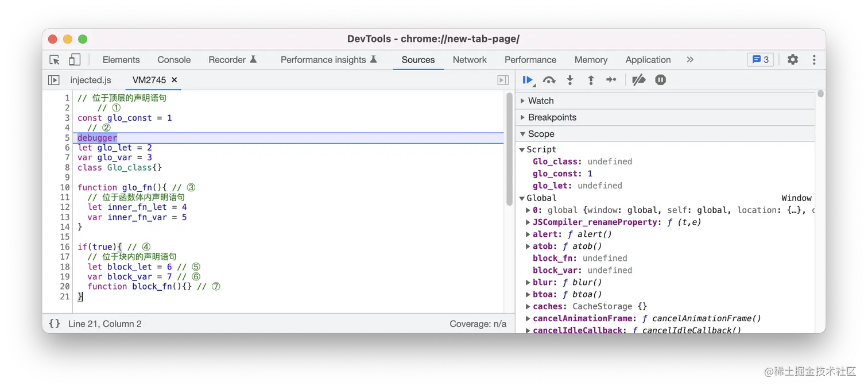Image resolution: width=868 pixels, height=389 pixels.
Task: Expand the '0: global' entry
Action: click(528, 210)
